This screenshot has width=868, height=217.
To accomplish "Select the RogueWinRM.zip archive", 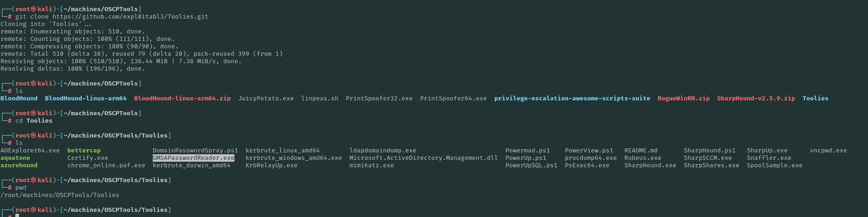I will 683,99.
